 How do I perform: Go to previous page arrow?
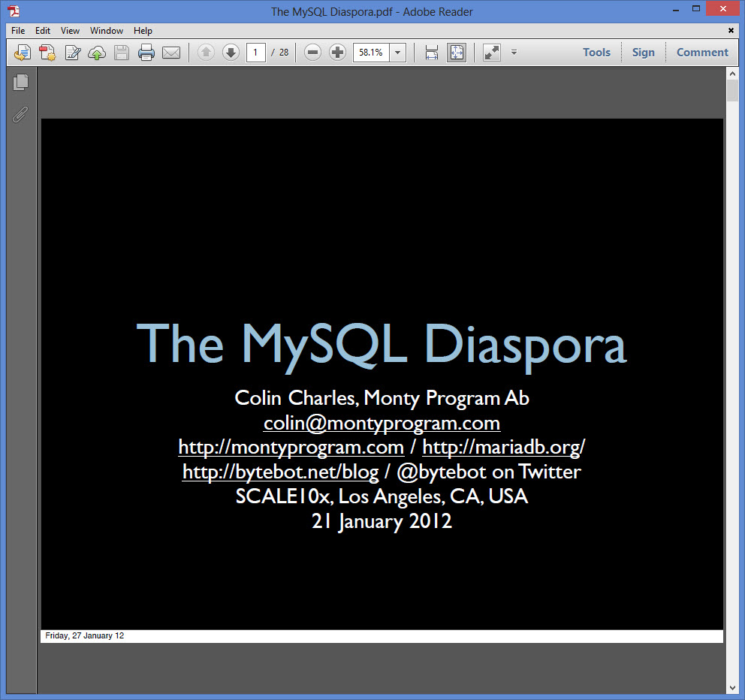coord(207,53)
